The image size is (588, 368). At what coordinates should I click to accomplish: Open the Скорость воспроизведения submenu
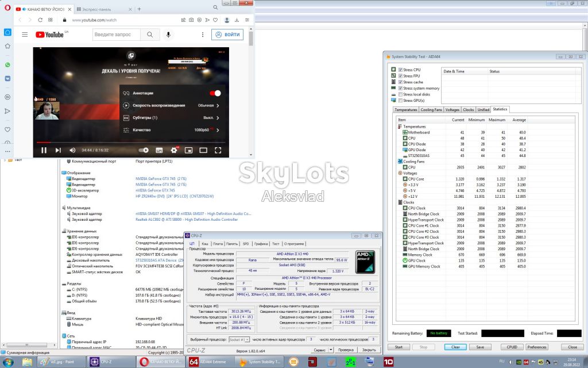pyautogui.click(x=172, y=106)
